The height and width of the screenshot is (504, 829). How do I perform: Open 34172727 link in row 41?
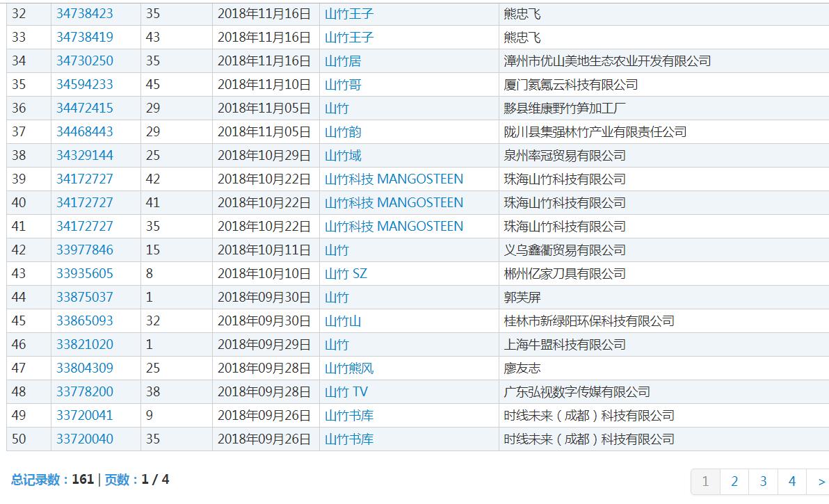point(85,226)
